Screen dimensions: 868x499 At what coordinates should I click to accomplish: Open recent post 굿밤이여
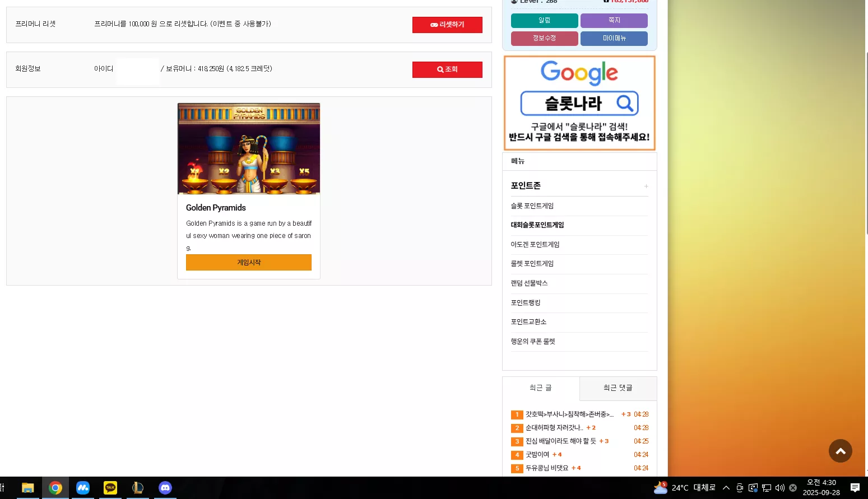[537, 455]
